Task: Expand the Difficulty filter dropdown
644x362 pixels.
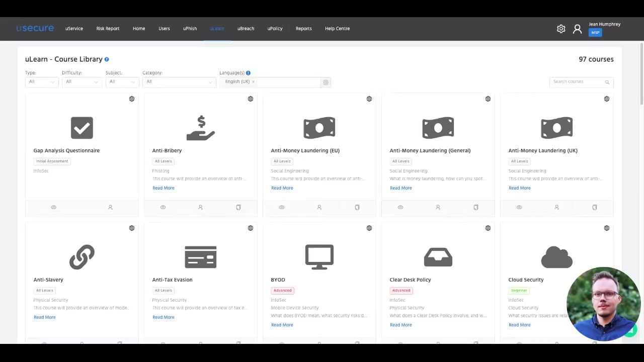Action: pos(82,81)
